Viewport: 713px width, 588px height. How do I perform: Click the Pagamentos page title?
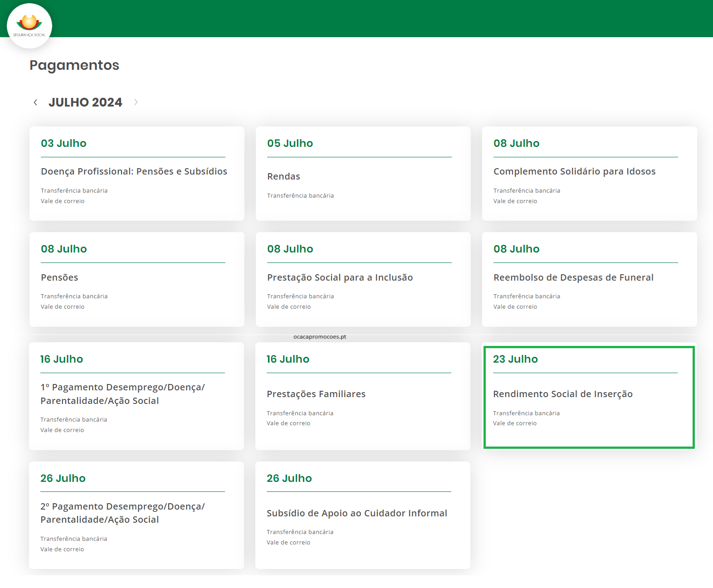(74, 65)
